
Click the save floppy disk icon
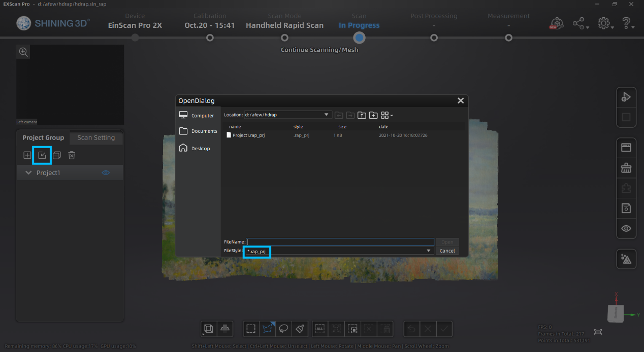tap(626, 208)
